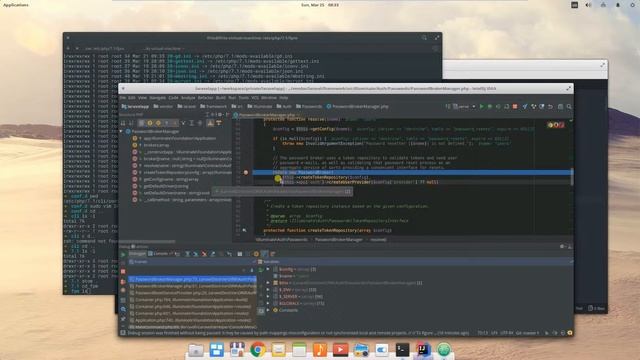Open the Navigate menu in IntelliJ

(158, 98)
